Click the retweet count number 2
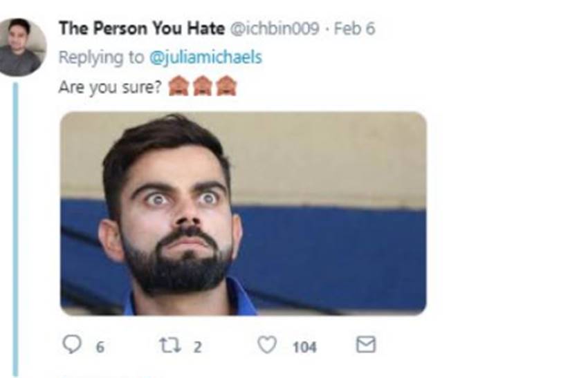Image resolution: width=588 pixels, height=378 pixels. [x=197, y=346]
